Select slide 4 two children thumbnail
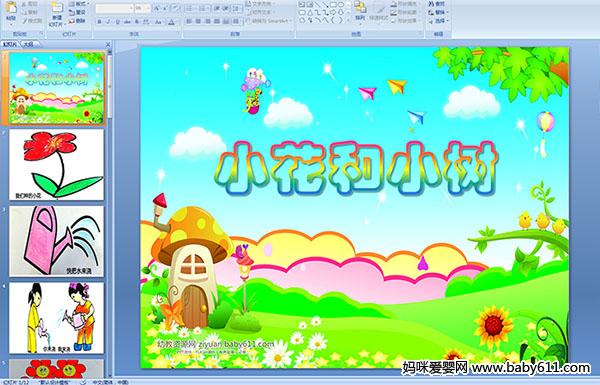The image size is (600, 385). (x=57, y=318)
